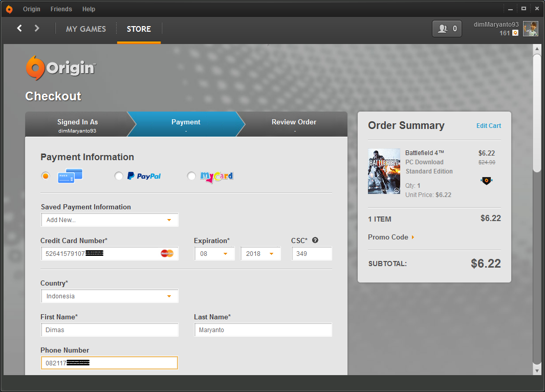
Task: Select the credit card radio button
Action: click(46, 176)
